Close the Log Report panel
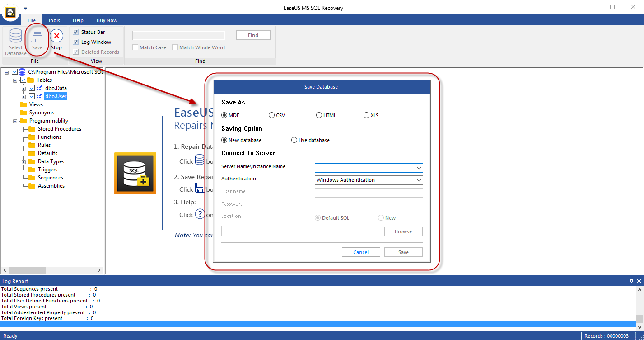 point(639,281)
